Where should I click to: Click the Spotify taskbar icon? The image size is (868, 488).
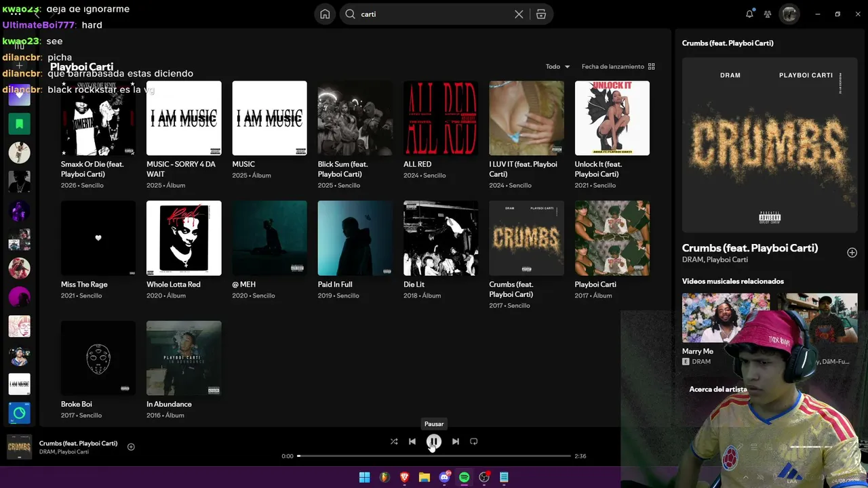465,477
